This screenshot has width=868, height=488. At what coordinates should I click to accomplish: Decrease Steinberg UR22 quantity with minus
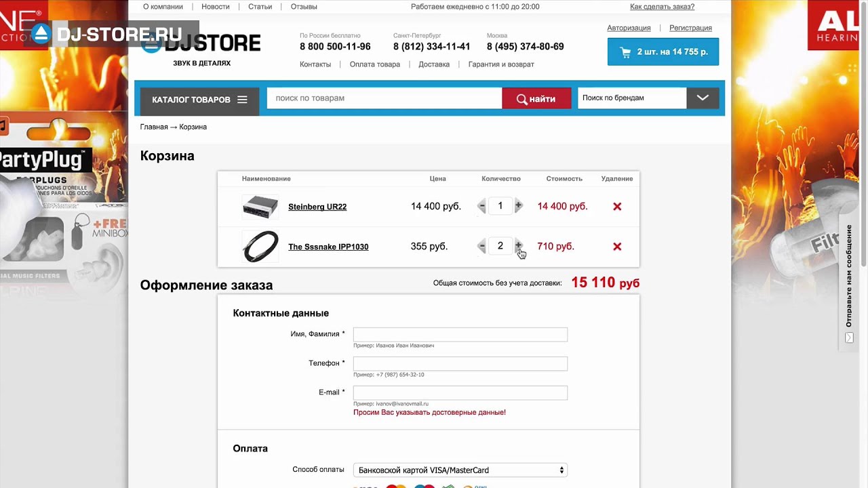click(481, 206)
